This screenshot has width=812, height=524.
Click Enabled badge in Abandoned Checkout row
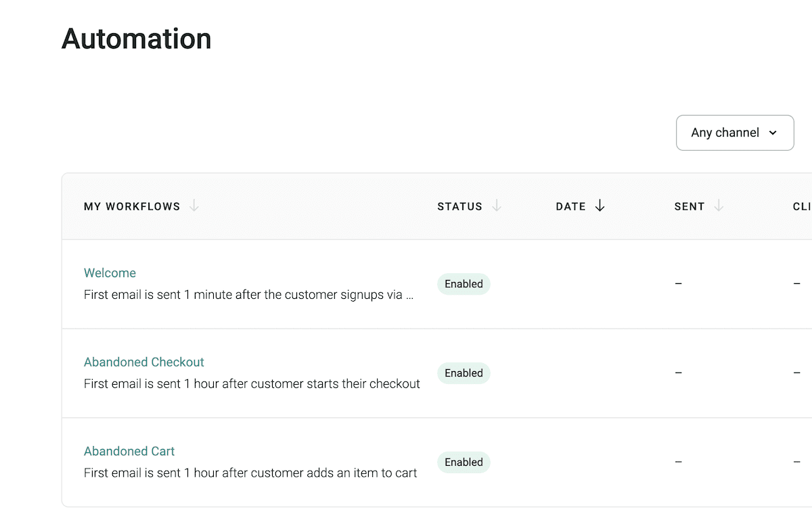click(464, 373)
